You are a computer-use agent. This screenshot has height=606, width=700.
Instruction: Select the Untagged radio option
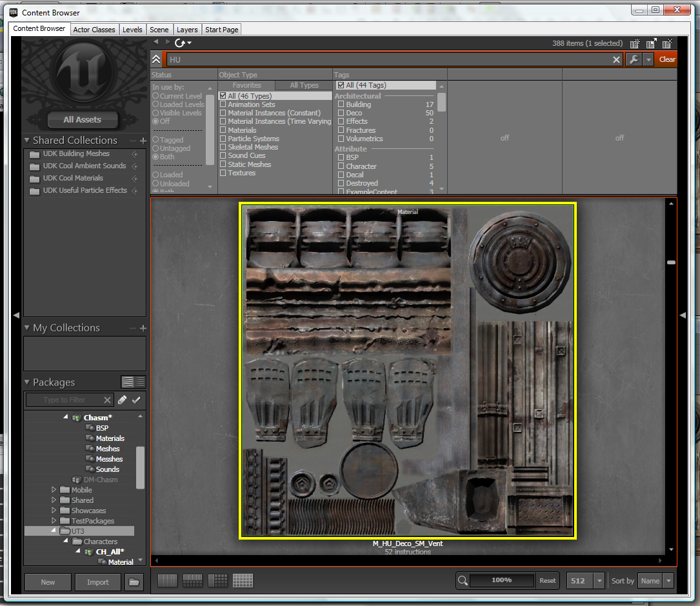click(155, 148)
